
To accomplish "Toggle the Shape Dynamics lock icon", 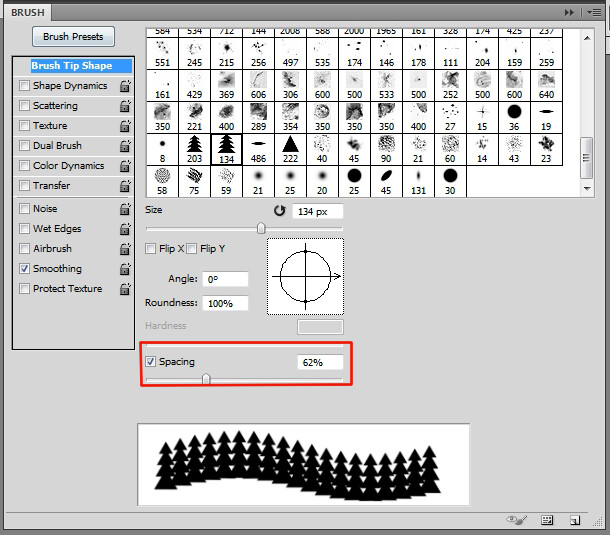I will [125, 86].
